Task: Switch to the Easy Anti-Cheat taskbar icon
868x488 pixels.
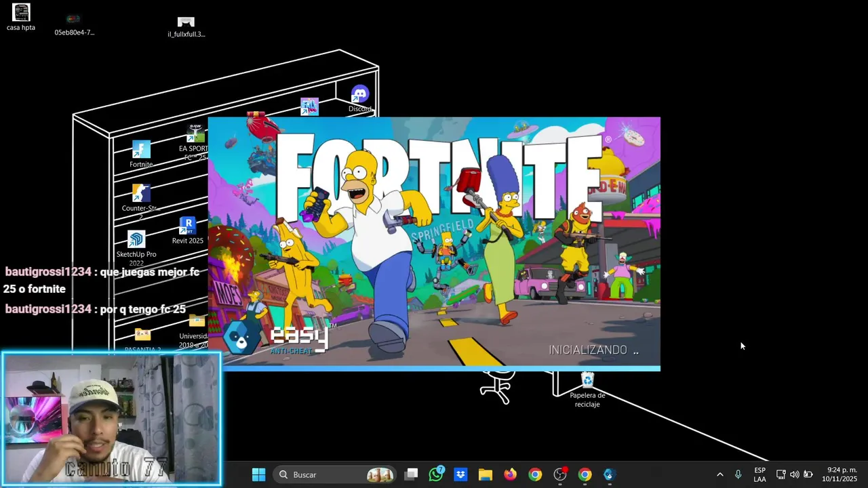Action: pos(609,474)
